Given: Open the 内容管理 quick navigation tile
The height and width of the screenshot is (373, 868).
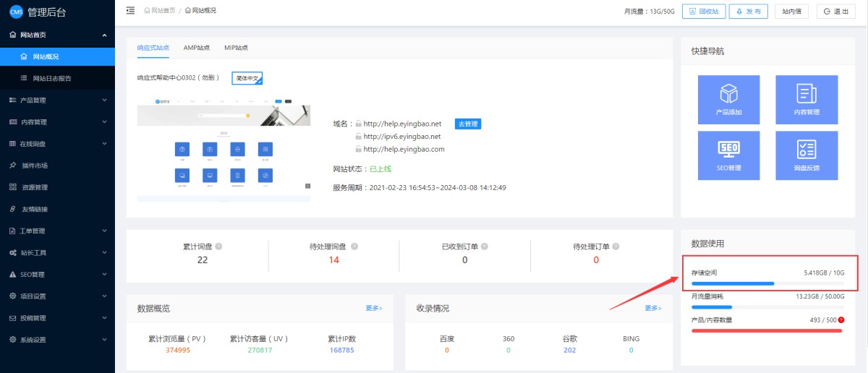Looking at the screenshot, I should pos(807,100).
